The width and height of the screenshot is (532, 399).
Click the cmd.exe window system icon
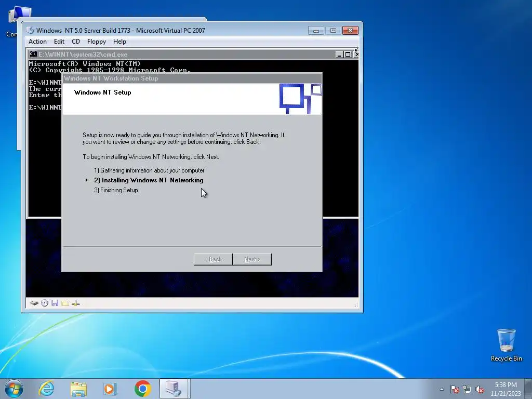tap(33, 54)
